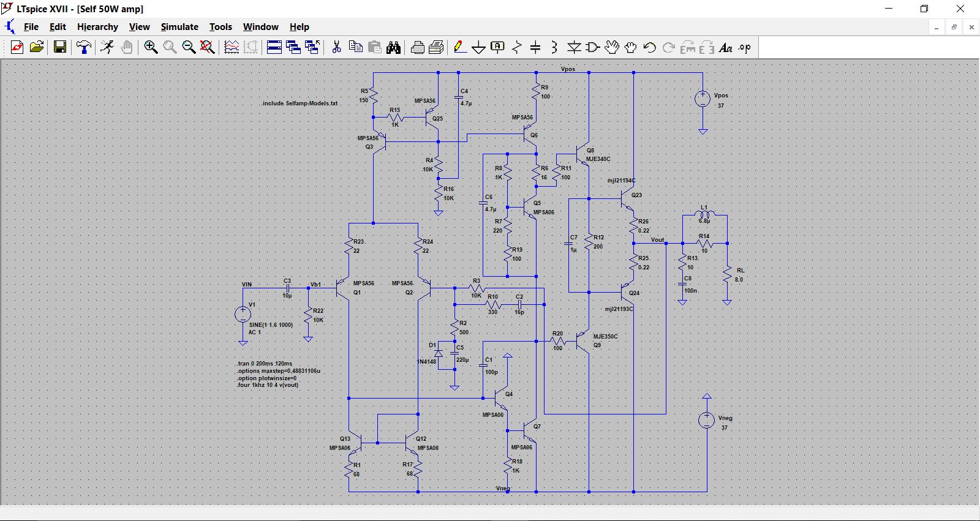The width and height of the screenshot is (980, 521).
Task: Save the schematic with the floppy disk icon
Action: 60,47
